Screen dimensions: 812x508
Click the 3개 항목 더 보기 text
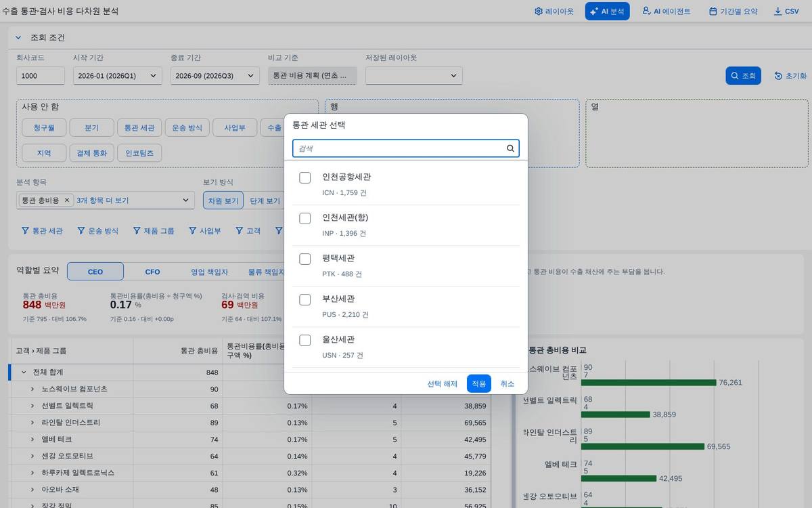(x=103, y=200)
